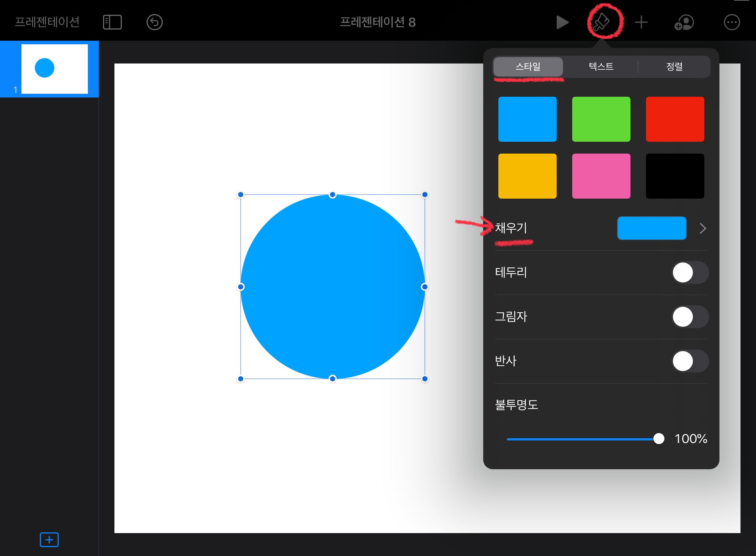Go back to 프레젠테이션 list
756x556 pixels.
(x=47, y=22)
